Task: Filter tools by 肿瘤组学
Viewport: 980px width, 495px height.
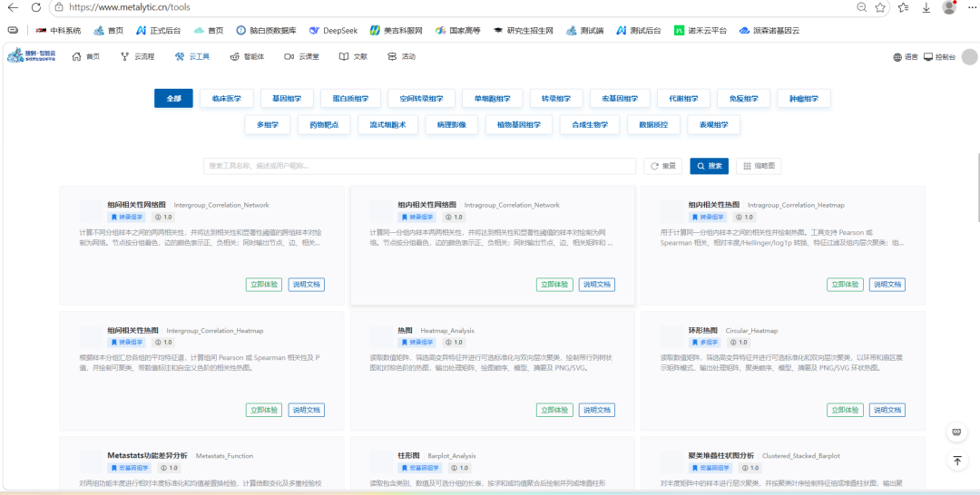Action: tap(804, 99)
